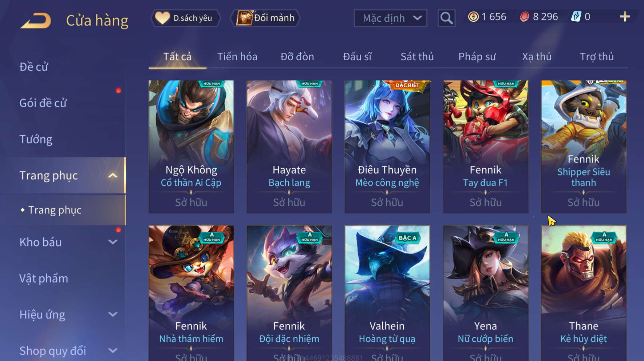Screen dimensions: 644x361
Task: Open the Mặc định sort dropdown
Action: coord(390,18)
